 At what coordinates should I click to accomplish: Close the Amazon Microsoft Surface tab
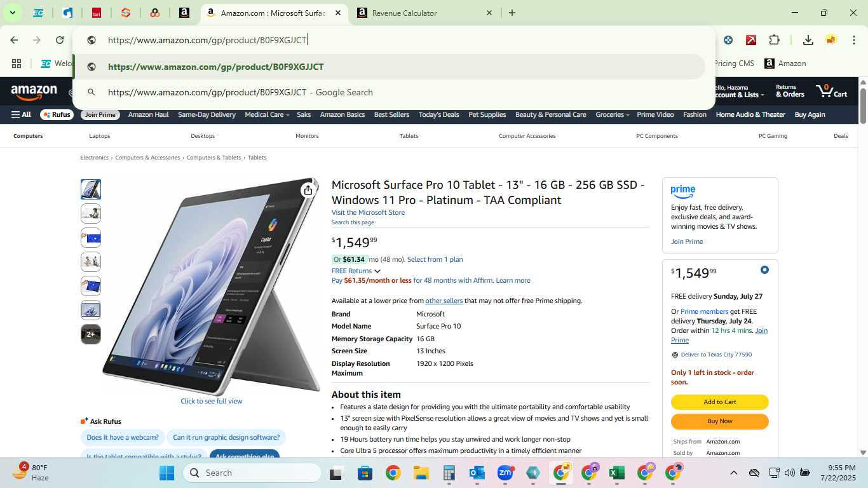tap(337, 13)
